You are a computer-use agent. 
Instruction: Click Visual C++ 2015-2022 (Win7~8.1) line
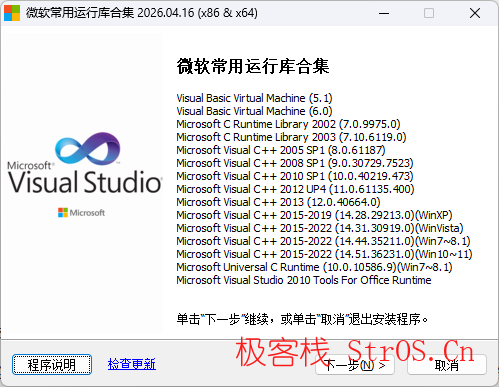[323, 241]
